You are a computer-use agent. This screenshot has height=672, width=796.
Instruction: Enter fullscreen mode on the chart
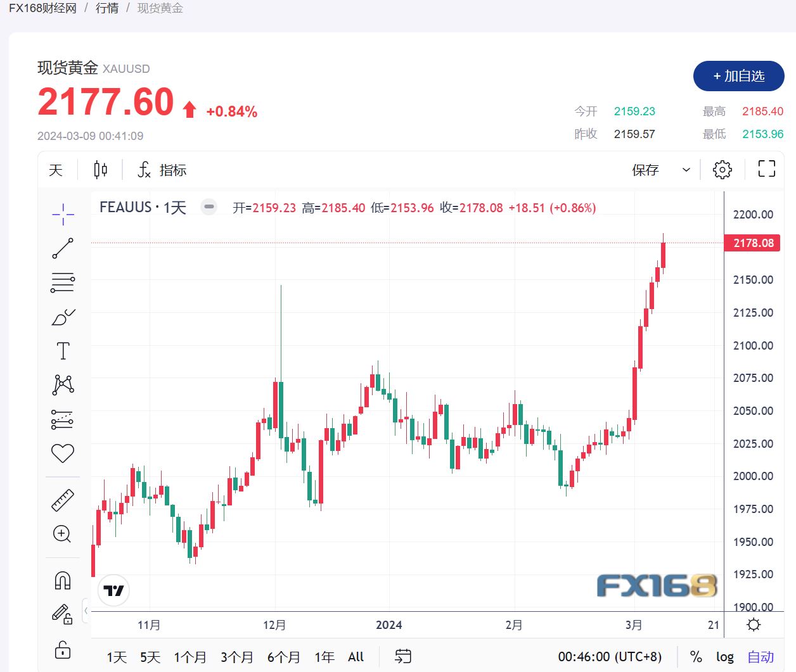766,169
